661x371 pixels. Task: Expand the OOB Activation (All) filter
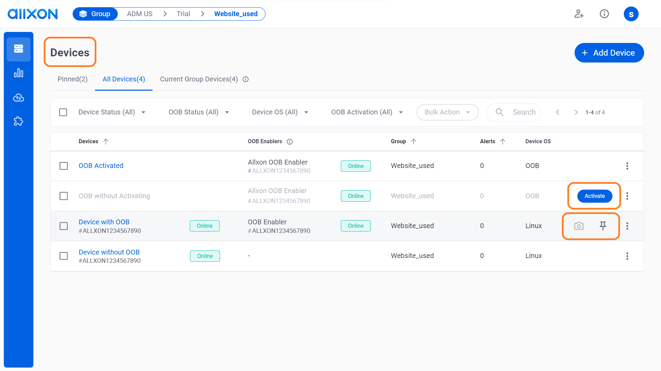pos(367,112)
